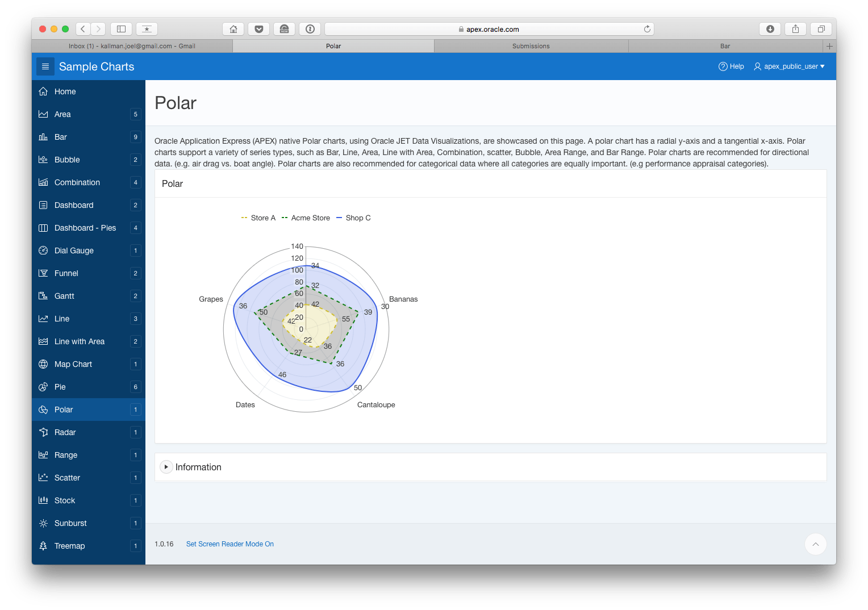
Task: Toggle Store A series in legend
Action: [258, 218]
